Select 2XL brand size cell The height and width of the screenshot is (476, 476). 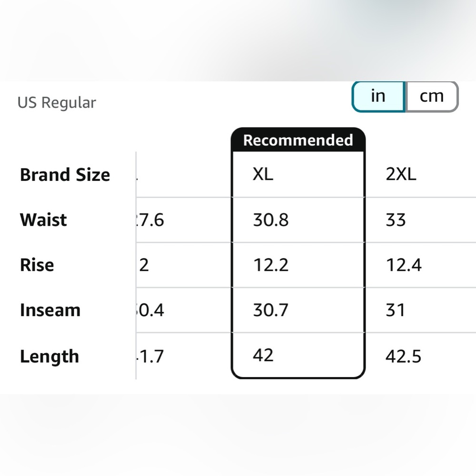coord(401,174)
